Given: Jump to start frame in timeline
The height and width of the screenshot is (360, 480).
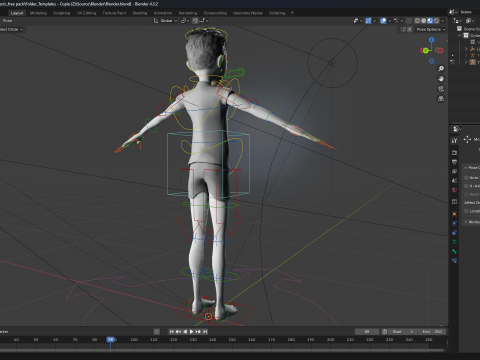Looking at the screenshot, I should click(172, 332).
